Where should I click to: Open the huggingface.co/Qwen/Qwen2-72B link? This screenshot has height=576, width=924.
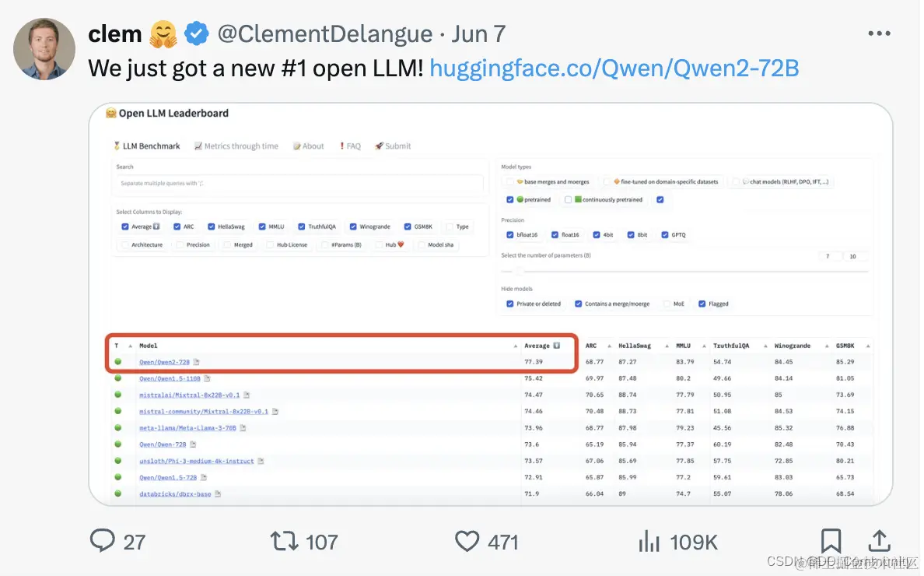pyautogui.click(x=614, y=68)
